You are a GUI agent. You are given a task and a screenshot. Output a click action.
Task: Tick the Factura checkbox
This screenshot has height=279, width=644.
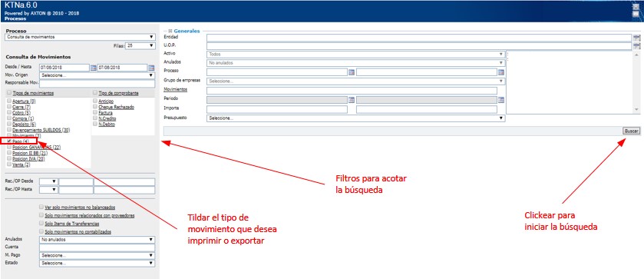tap(95, 112)
